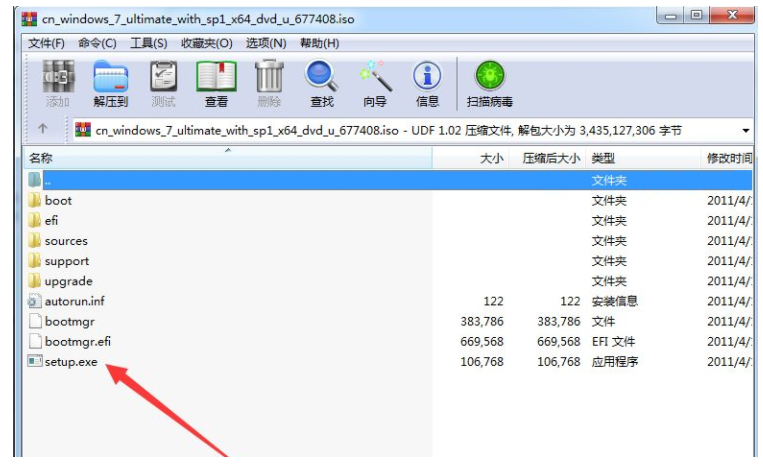Click the EFI 文件 type cell
Image resolution: width=763 pixels, height=467 pixels.
[613, 342]
